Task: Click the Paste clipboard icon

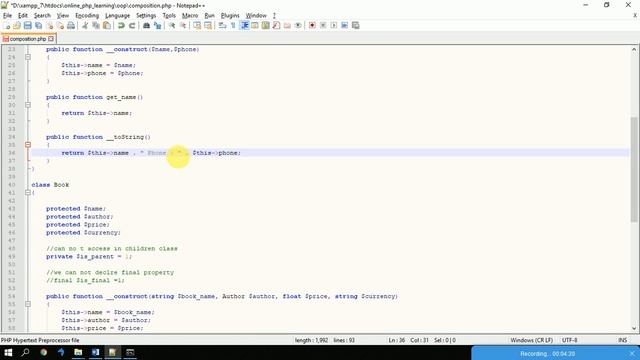Action: (107, 25)
